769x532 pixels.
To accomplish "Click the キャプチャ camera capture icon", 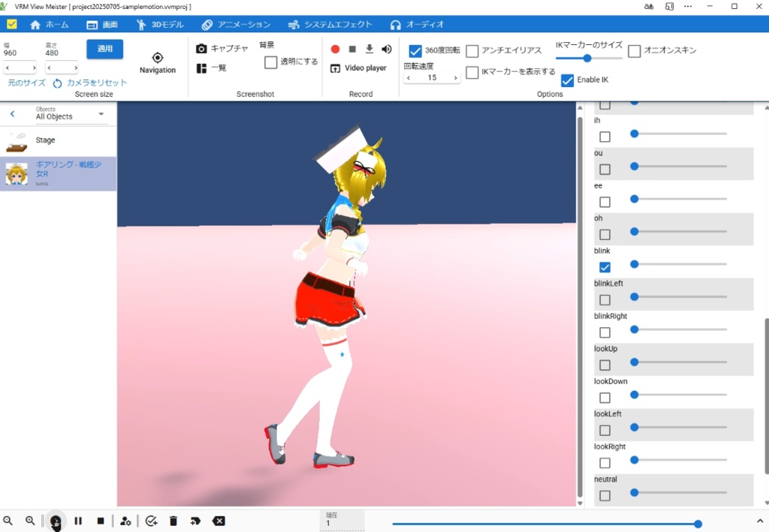I will tap(201, 49).
